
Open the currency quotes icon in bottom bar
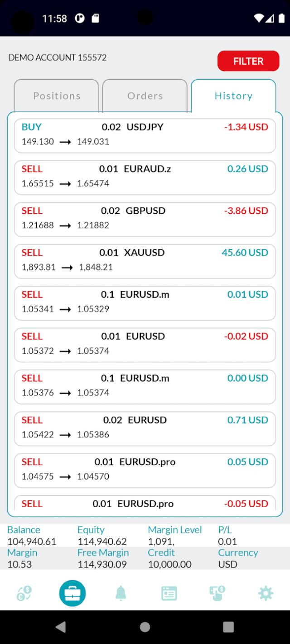coord(24,593)
